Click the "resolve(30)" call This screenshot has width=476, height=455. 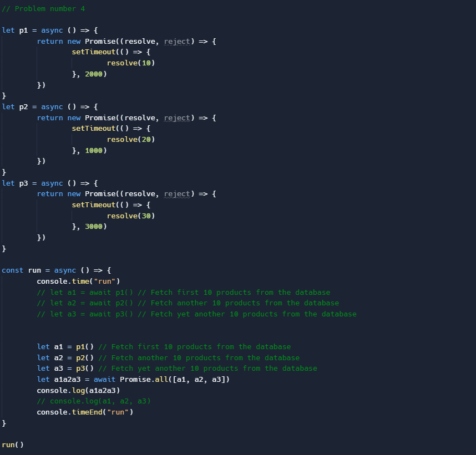pos(131,216)
